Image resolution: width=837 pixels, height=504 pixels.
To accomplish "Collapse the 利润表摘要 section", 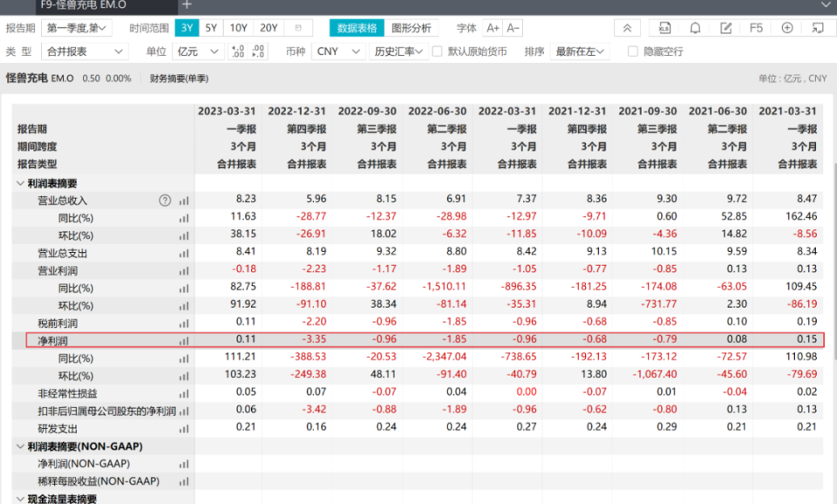I will [x=20, y=183].
